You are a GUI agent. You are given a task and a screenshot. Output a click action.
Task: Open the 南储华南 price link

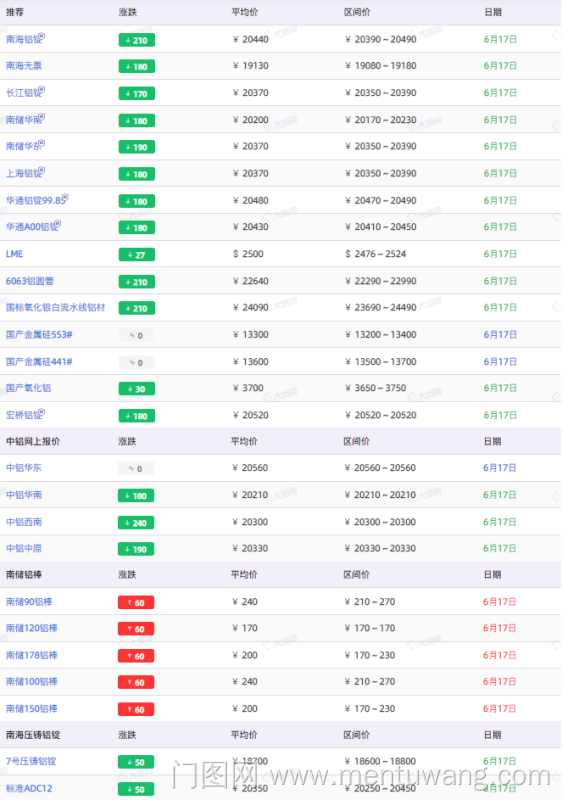[x=25, y=120]
